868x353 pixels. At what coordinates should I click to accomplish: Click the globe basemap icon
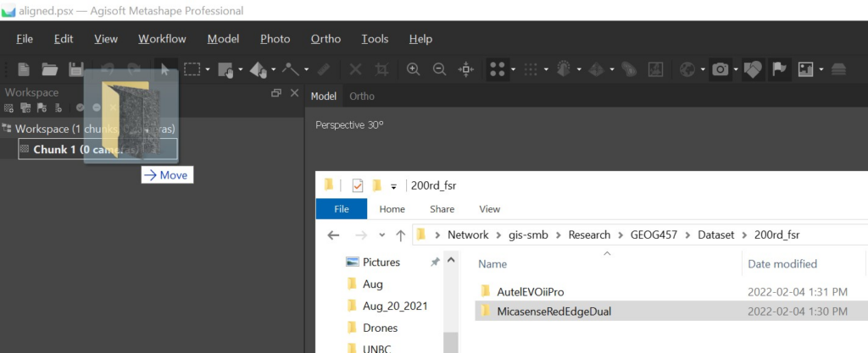687,69
